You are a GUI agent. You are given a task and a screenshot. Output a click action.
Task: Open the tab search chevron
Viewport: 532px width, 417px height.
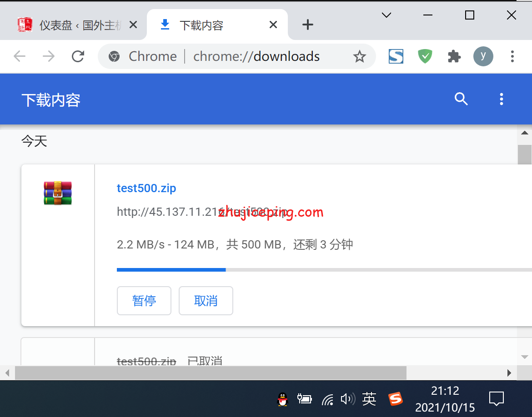386,15
